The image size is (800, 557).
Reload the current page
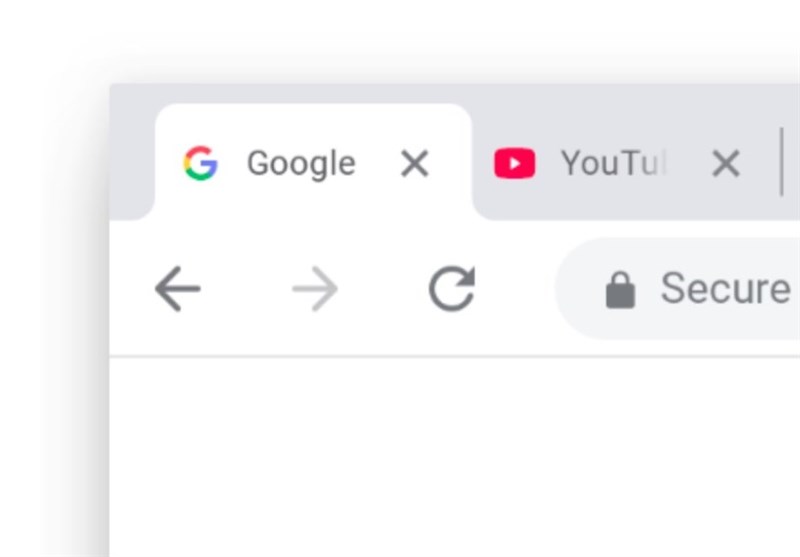452,290
